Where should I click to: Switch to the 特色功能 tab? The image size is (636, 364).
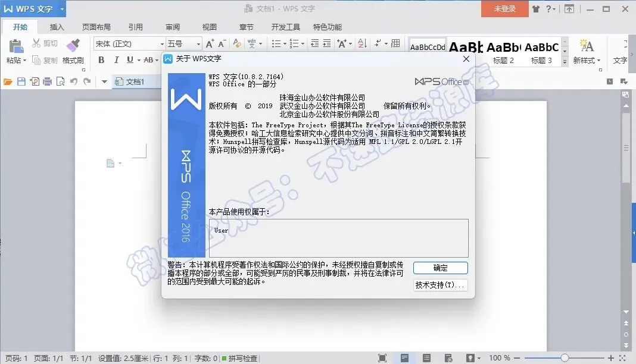(328, 27)
